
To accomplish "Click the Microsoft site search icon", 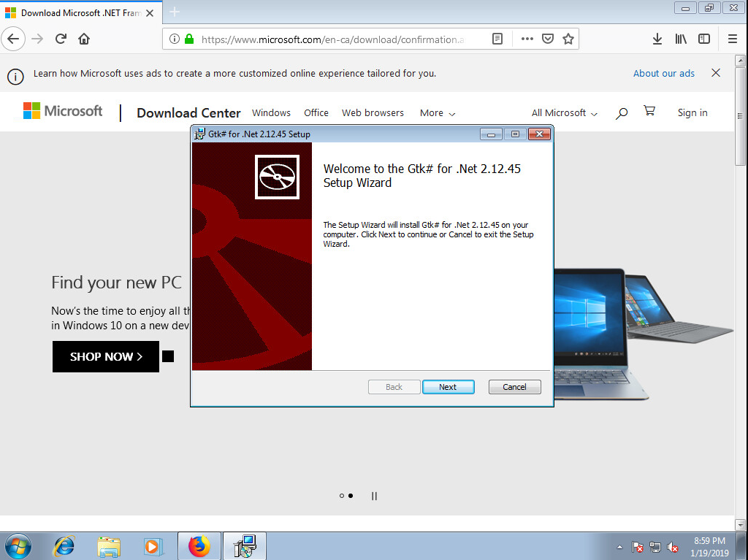I will pyautogui.click(x=621, y=113).
